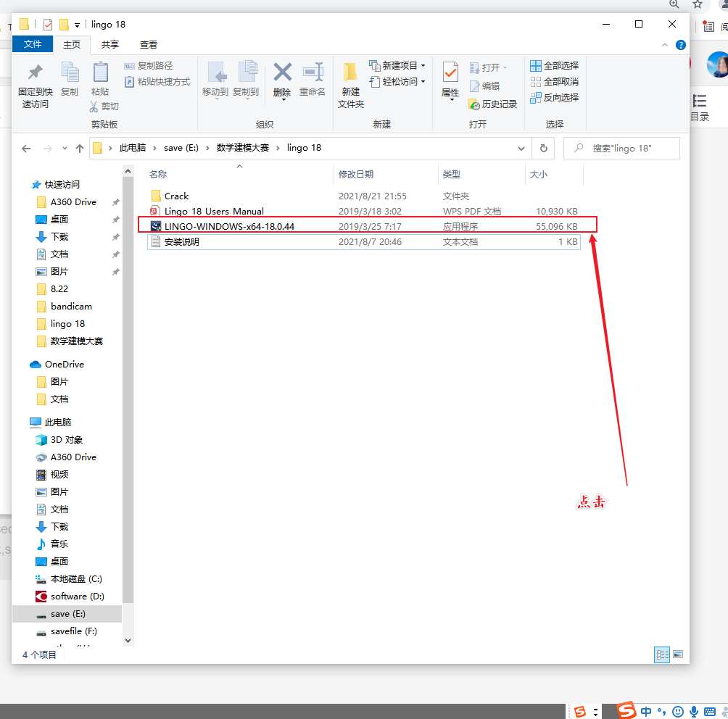Image resolution: width=728 pixels, height=719 pixels.
Task: Expand the breadcrumb arrow after 此电脑
Action: (154, 148)
